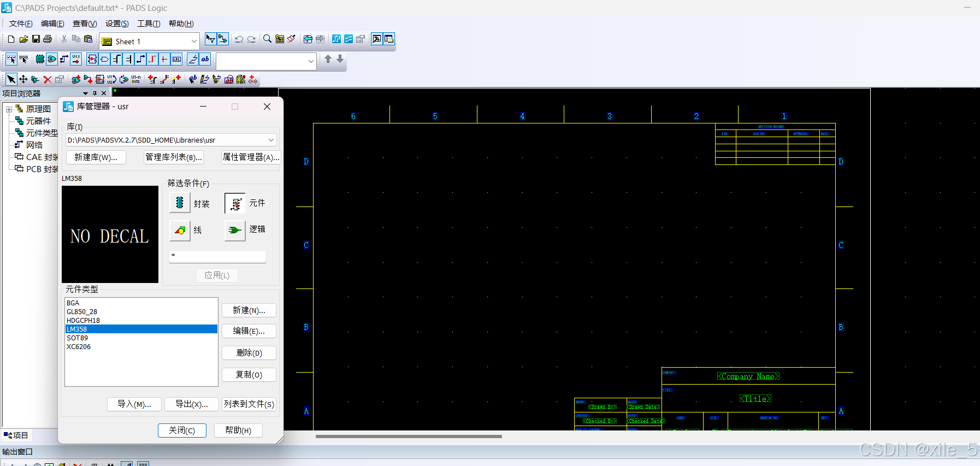
Task: Go to the previous view icon
Action: pyautogui.click(x=308, y=39)
